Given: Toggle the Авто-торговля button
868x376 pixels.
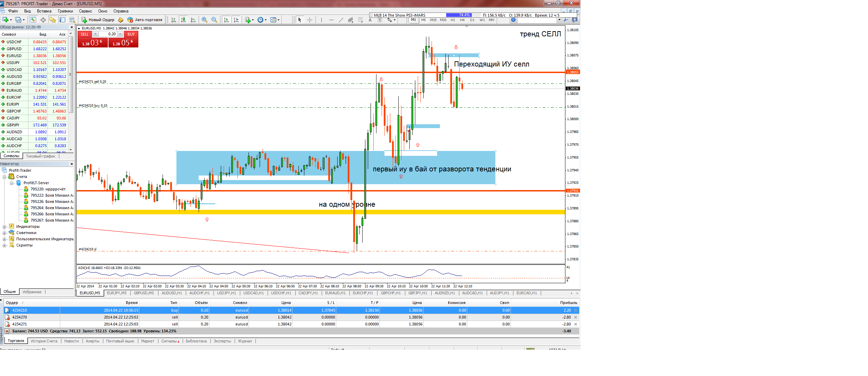Looking at the screenshot, I should [145, 20].
